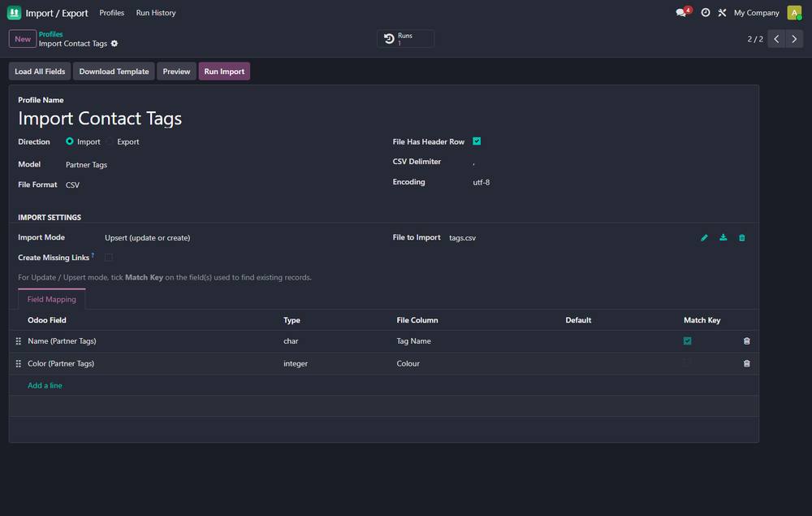Follow the Profiles breadcrumb link
Image resolution: width=812 pixels, height=516 pixels.
pyautogui.click(x=50, y=34)
